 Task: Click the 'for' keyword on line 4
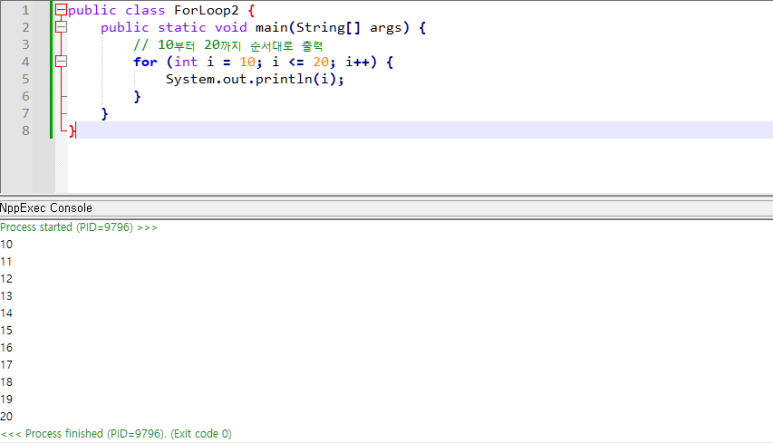pos(145,62)
